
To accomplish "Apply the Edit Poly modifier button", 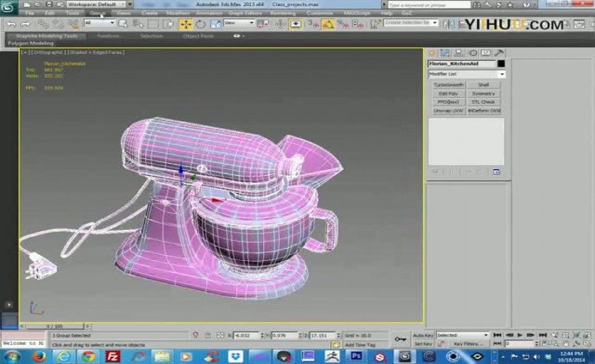I will [448, 93].
